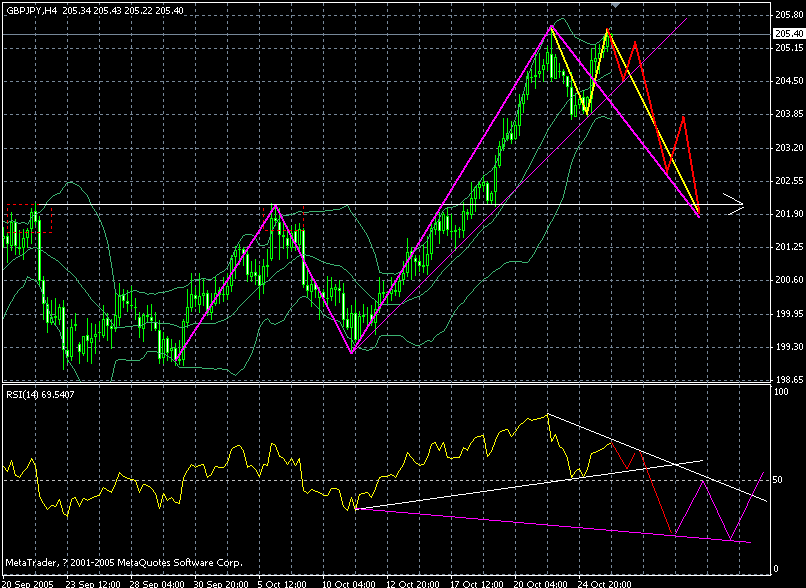Click the 201.90 price axis label
Screen dimensions: 806x588
pos(789,214)
